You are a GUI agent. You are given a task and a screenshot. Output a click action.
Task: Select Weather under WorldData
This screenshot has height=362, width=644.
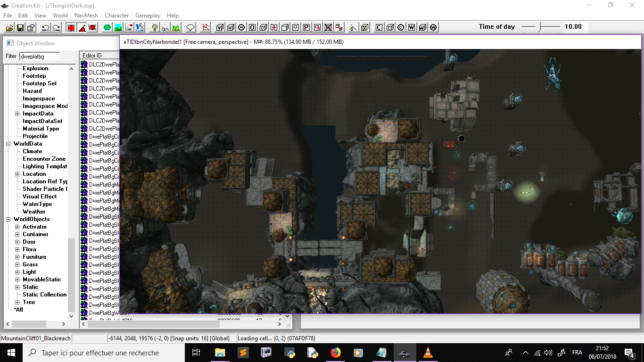(34, 212)
